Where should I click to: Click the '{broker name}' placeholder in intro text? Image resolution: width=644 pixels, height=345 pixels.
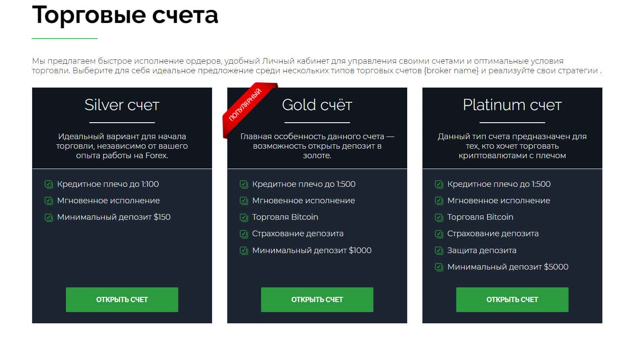click(451, 71)
